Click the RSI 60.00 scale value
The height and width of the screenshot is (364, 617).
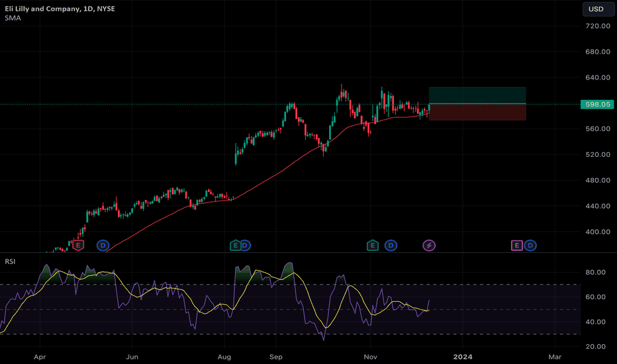[595, 297]
